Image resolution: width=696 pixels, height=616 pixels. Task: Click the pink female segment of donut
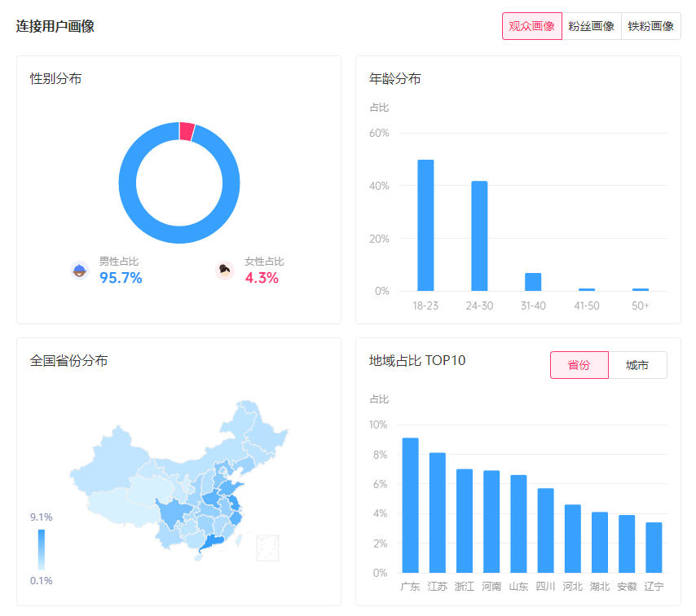187,131
